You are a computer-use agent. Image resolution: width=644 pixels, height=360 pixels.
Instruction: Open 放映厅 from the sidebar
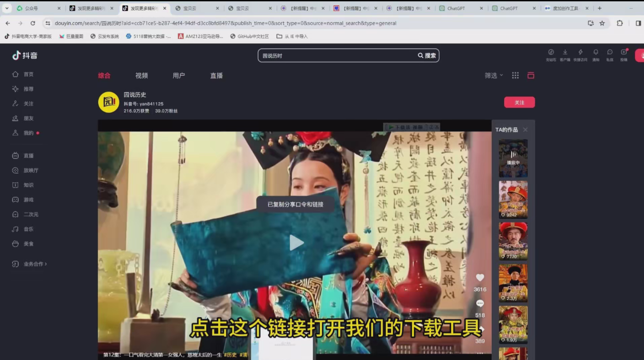pyautogui.click(x=25, y=170)
